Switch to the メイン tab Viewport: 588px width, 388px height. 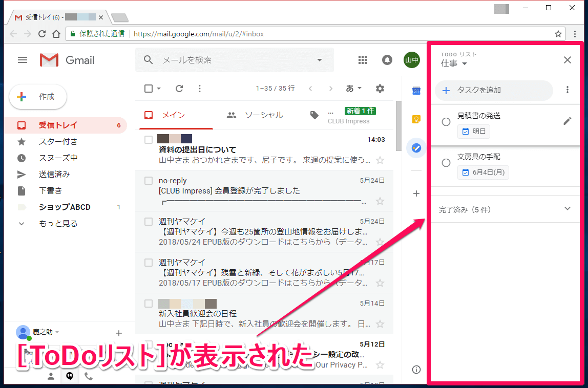click(176, 115)
